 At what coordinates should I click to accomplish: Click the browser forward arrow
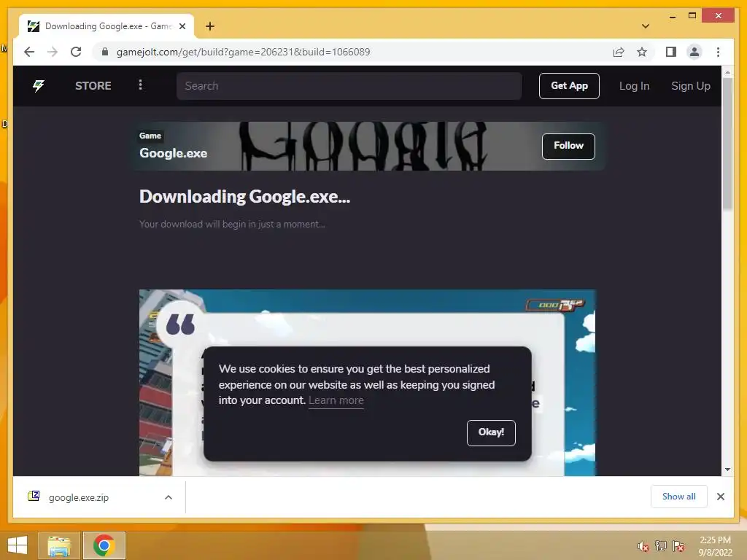(53, 52)
